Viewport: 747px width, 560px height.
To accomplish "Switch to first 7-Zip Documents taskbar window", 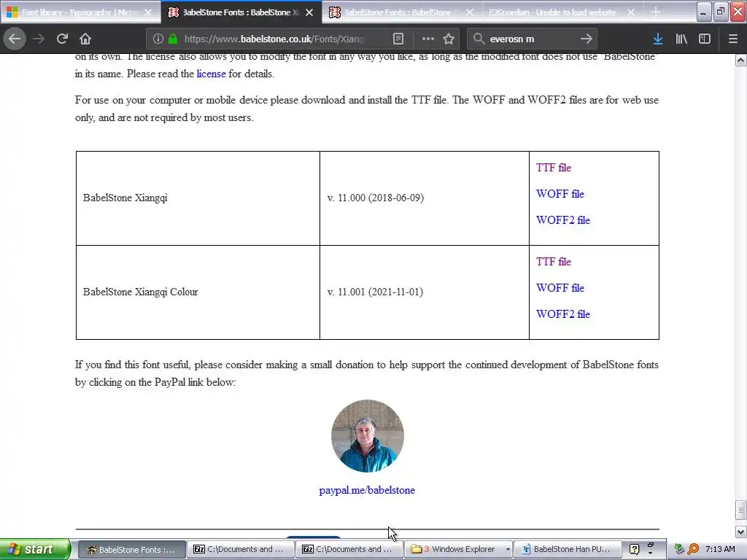I will point(239,550).
